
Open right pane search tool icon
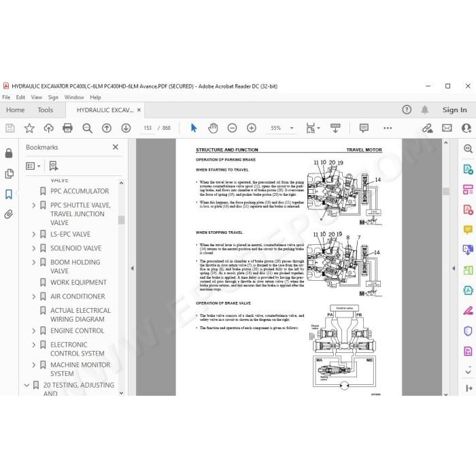[468, 148]
